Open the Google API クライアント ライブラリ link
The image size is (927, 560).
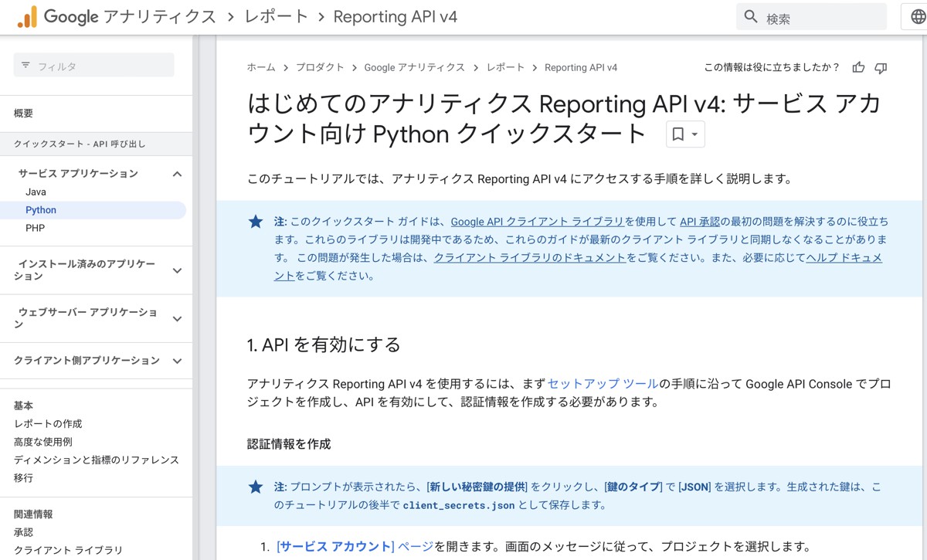(x=535, y=221)
